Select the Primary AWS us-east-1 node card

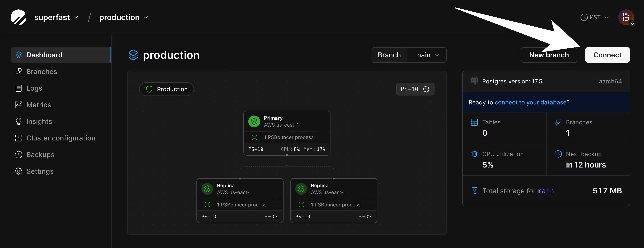click(287, 133)
